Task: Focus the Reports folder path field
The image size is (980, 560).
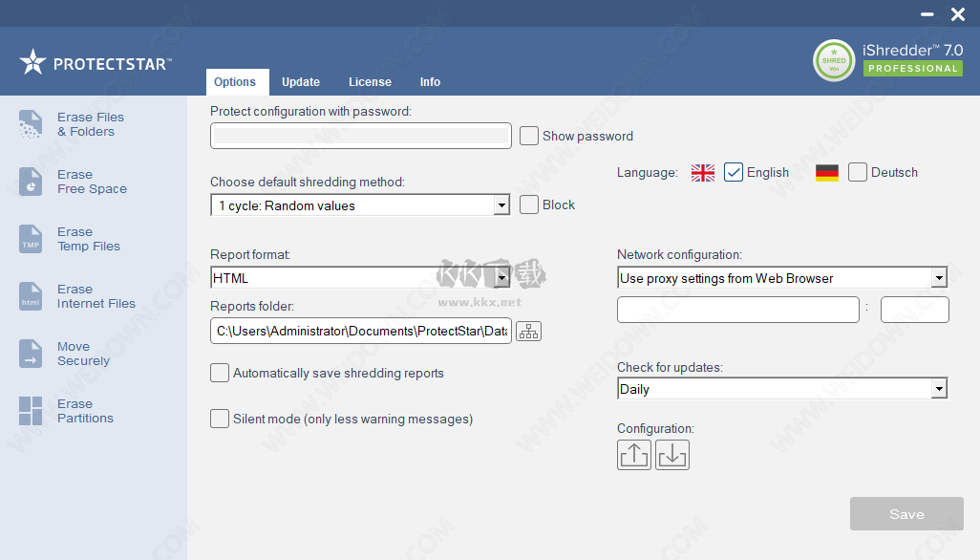Action: 361,331
